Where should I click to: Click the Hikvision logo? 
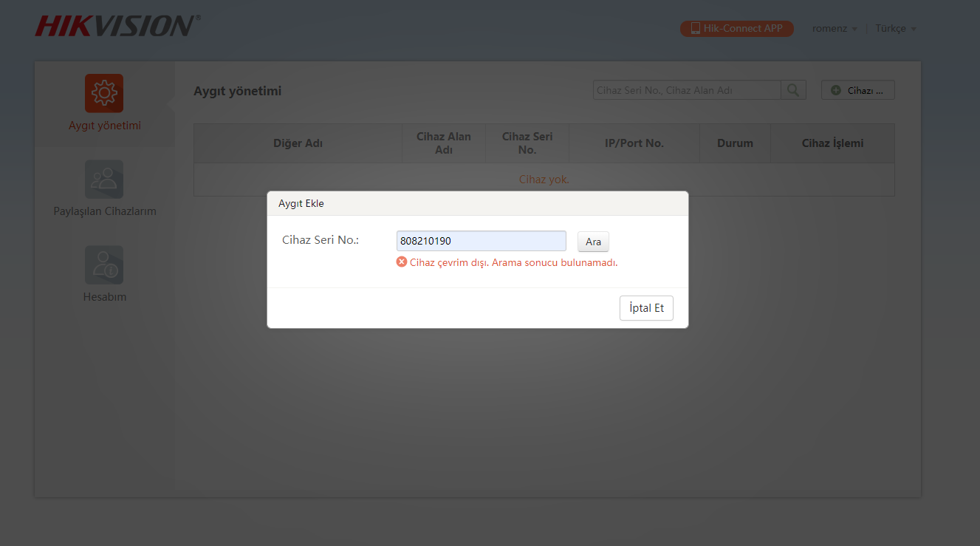(117, 26)
